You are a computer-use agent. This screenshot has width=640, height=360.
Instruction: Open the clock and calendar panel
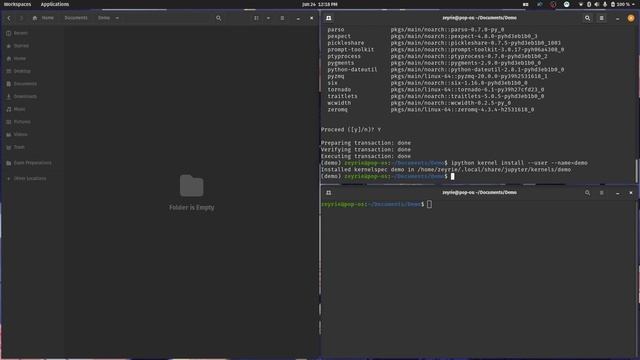[320, 4]
